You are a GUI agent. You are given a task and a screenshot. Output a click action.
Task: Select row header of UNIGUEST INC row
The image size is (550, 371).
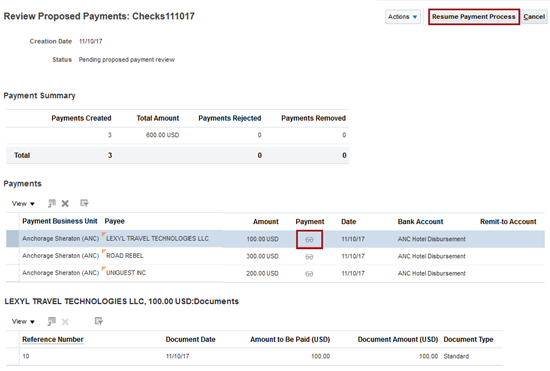[12, 273]
